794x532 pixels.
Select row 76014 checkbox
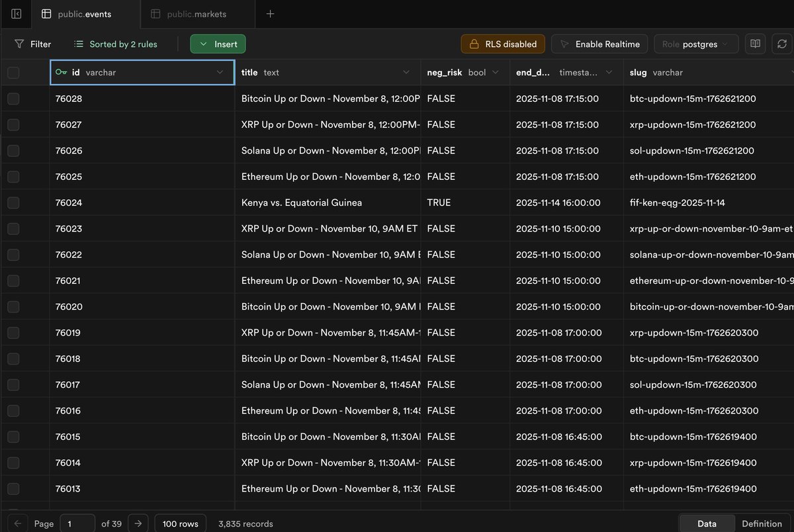13,463
